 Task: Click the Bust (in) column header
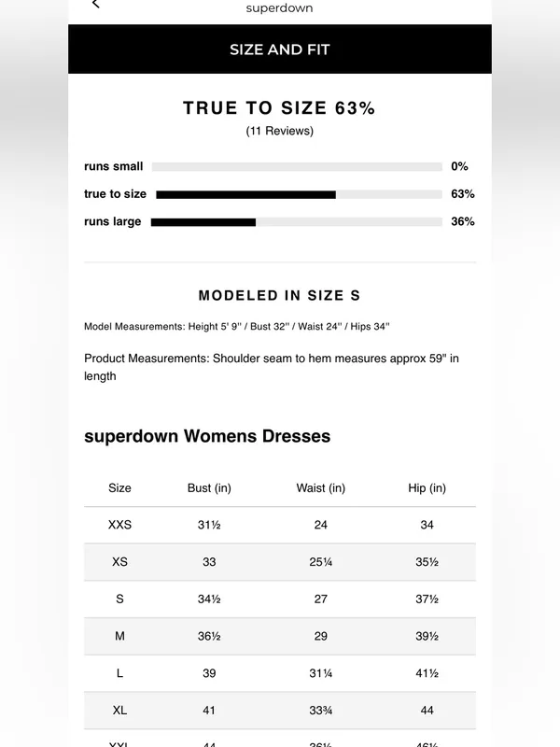[x=209, y=488]
